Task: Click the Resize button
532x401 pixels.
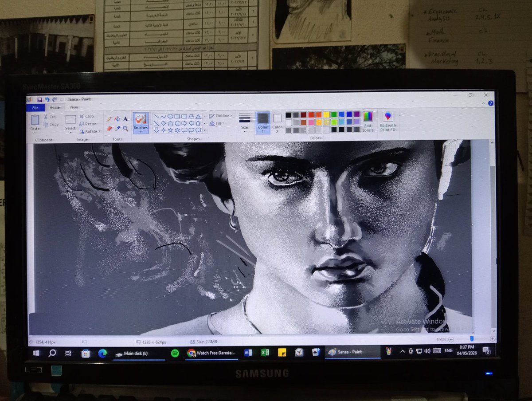Action: tap(88, 124)
